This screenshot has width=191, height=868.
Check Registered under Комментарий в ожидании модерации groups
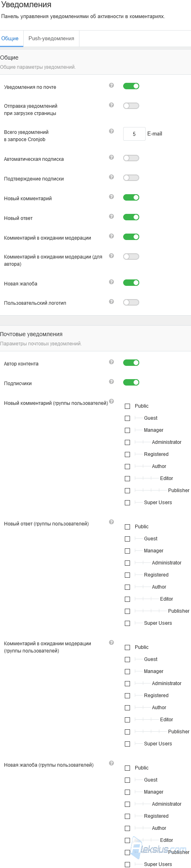tap(127, 696)
